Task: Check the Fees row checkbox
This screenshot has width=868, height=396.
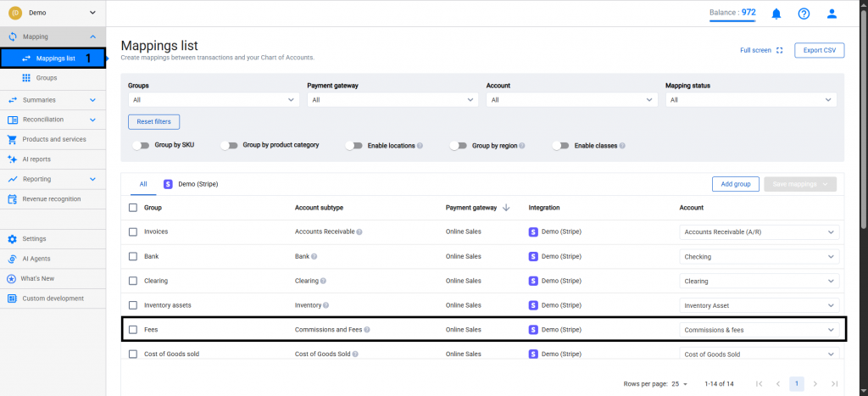Action: [132, 330]
